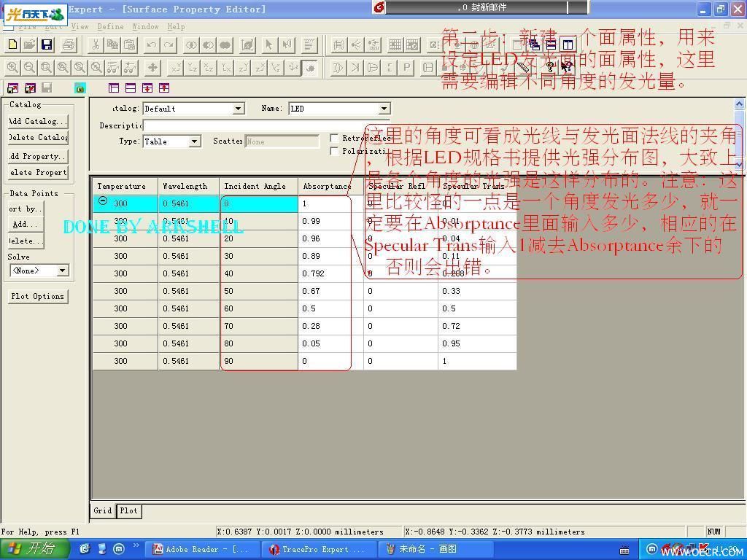747x560 pixels.
Task: Click the Print toolbar icon
Action: coord(69,44)
